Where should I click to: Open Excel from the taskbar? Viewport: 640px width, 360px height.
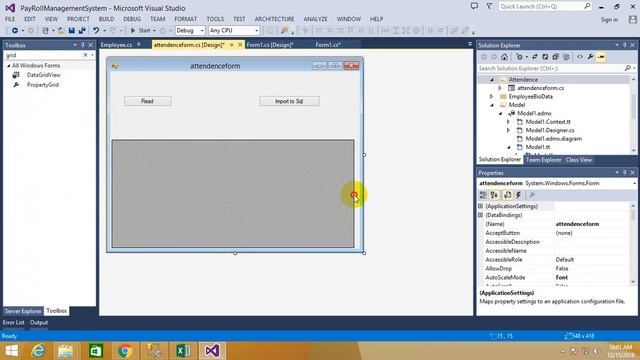183,351
